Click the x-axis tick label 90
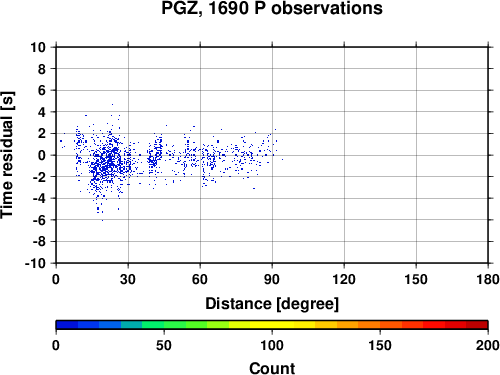The height and width of the screenshot is (375, 500). (272, 279)
